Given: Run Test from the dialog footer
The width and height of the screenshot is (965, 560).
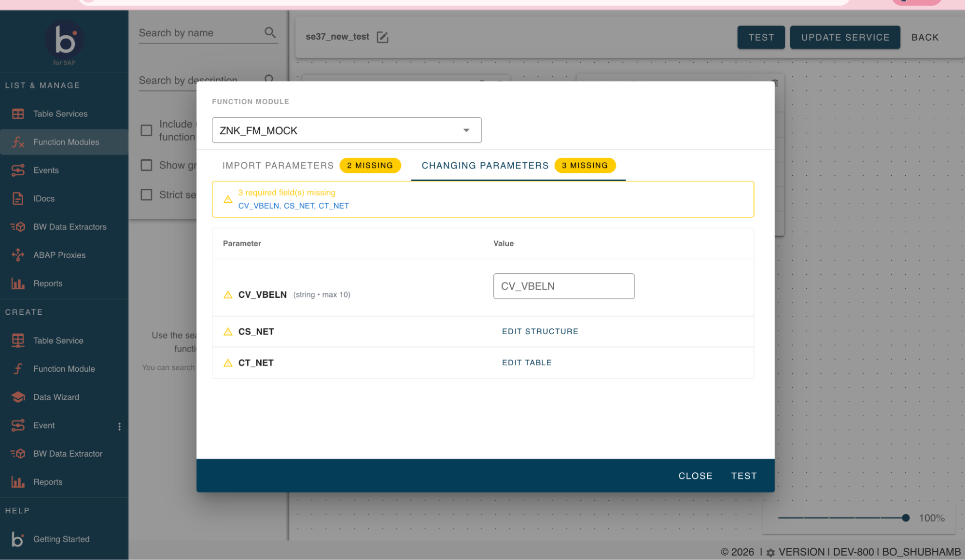Looking at the screenshot, I should 743,476.
